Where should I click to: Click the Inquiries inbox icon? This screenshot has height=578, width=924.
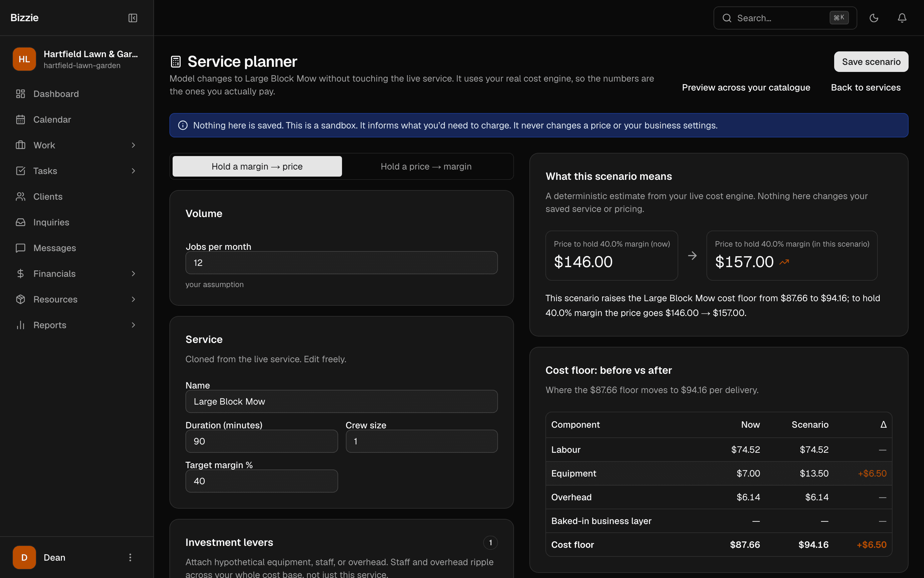click(21, 222)
